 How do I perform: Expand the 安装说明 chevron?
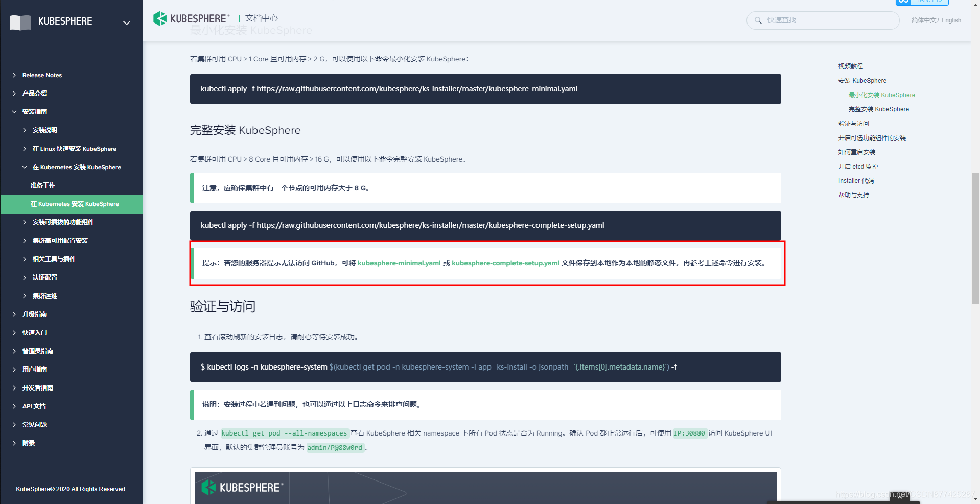[x=25, y=130]
